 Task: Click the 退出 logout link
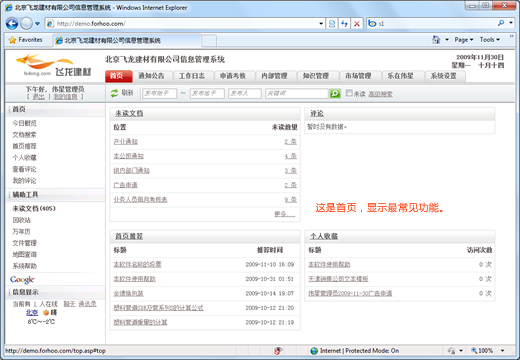pyautogui.click(x=38, y=97)
